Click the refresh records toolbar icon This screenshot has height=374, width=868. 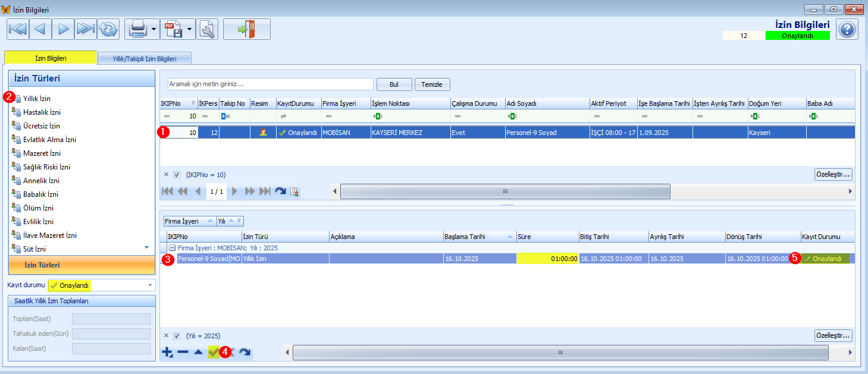click(108, 29)
